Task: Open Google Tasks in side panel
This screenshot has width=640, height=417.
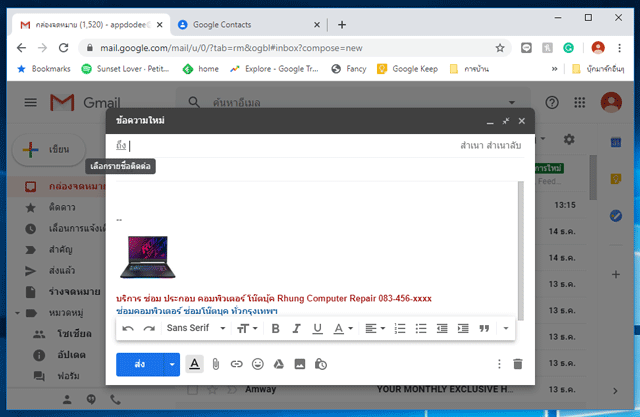Action: point(616,216)
